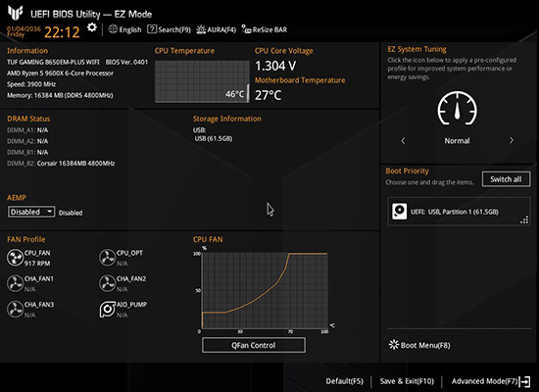This screenshot has height=392, width=539.
Task: Click the Switch all button
Action: pos(506,179)
